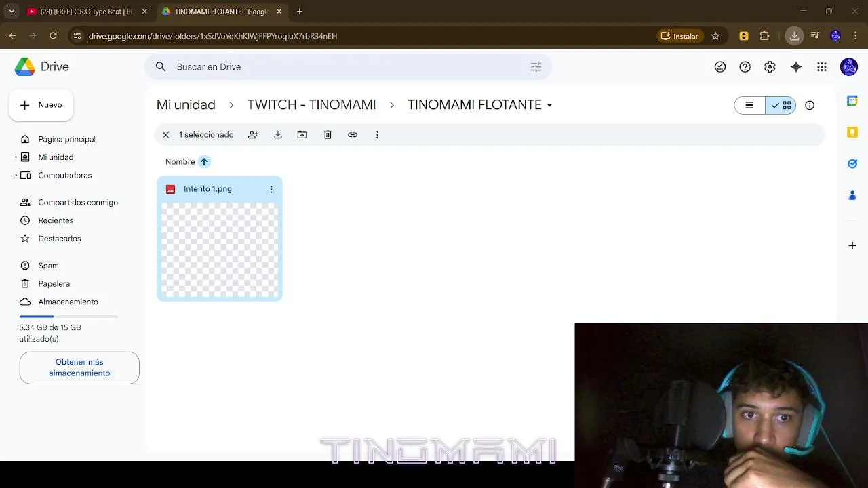Go back in browser history
This screenshot has height=488, width=868.
(x=13, y=36)
